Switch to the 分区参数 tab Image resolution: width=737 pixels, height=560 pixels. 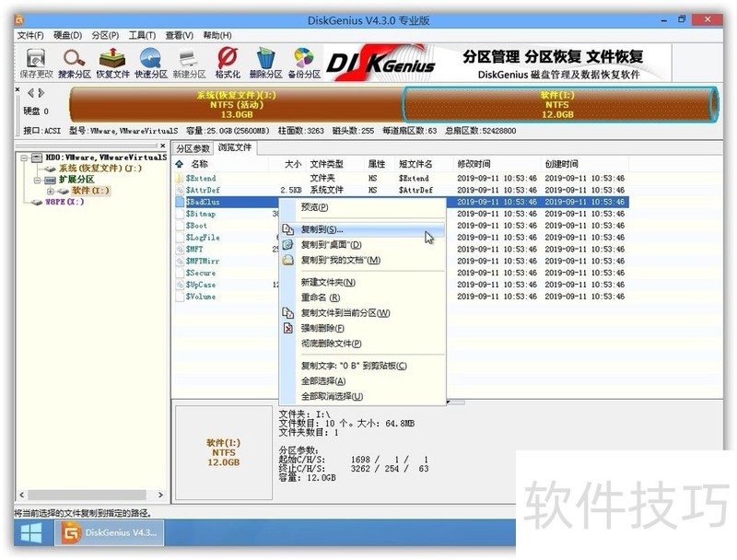point(193,148)
